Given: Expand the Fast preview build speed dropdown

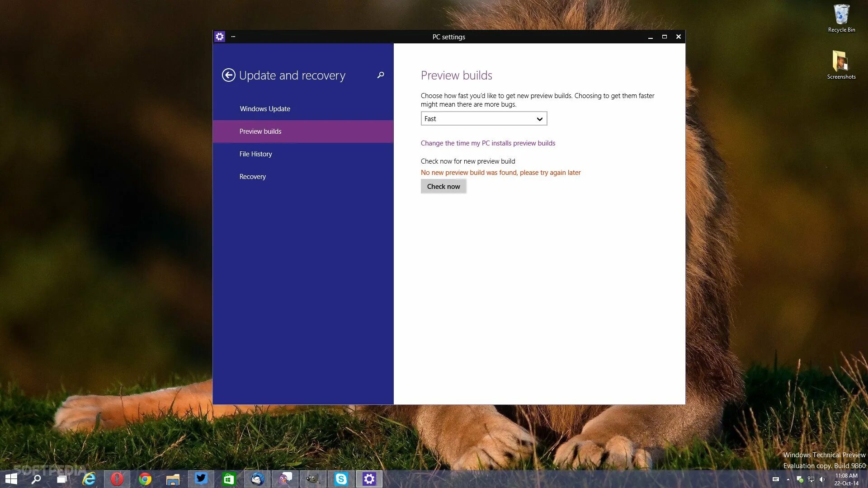Looking at the screenshot, I should pyautogui.click(x=484, y=119).
